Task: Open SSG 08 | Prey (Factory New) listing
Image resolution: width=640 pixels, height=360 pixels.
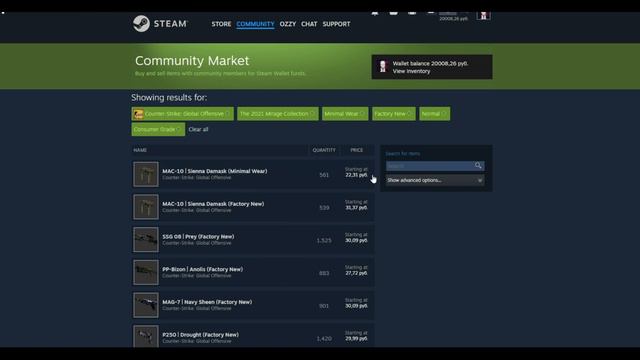Action: pos(198,236)
